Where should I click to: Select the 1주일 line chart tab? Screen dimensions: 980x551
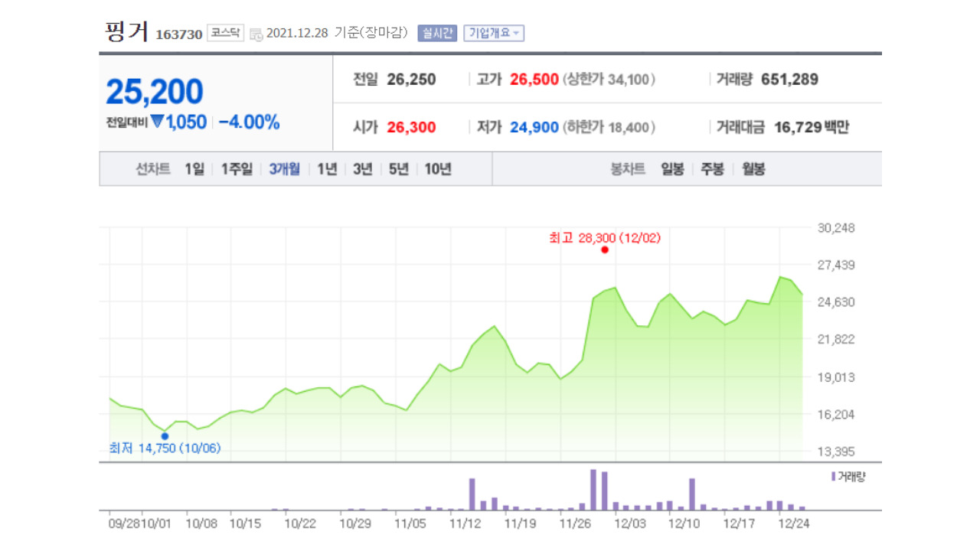(237, 170)
